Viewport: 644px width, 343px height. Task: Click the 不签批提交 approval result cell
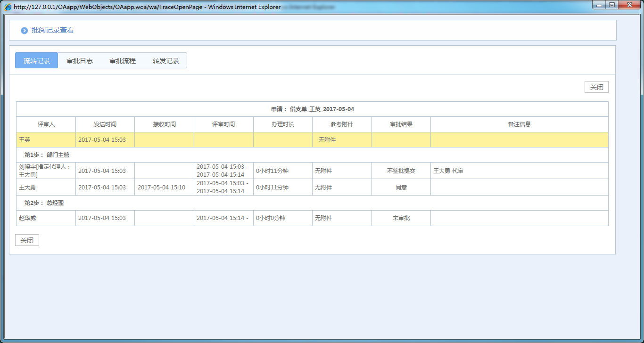(401, 171)
